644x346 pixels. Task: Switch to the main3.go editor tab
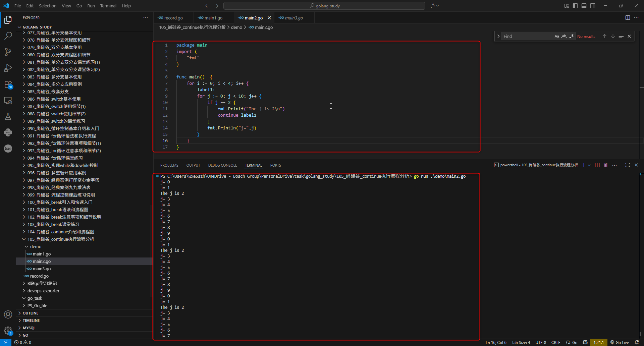click(294, 18)
